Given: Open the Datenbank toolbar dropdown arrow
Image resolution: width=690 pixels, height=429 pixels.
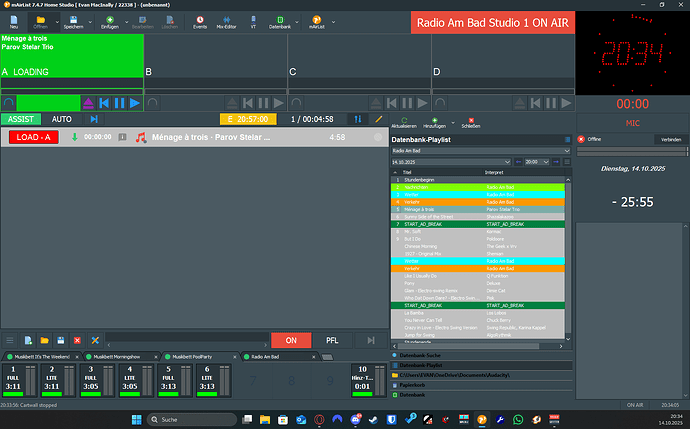Looking at the screenshot, I should click(297, 22).
